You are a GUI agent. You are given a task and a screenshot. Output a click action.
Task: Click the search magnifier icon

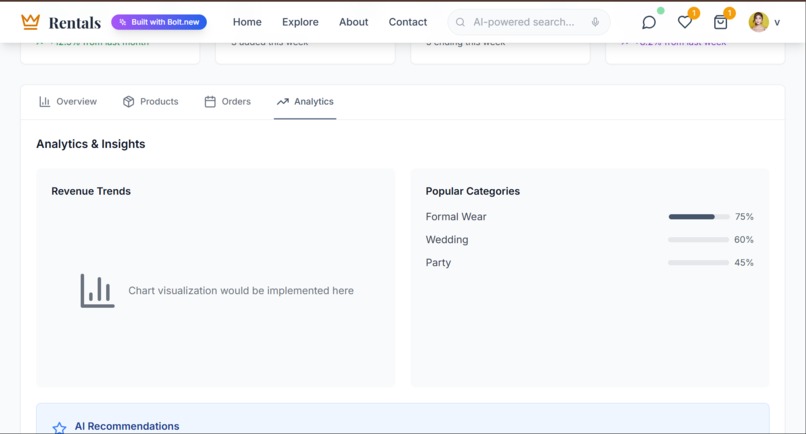[461, 22]
